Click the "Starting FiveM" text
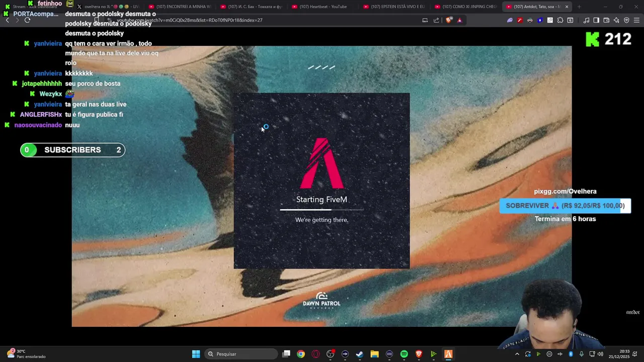The width and height of the screenshot is (644, 362). (x=321, y=200)
